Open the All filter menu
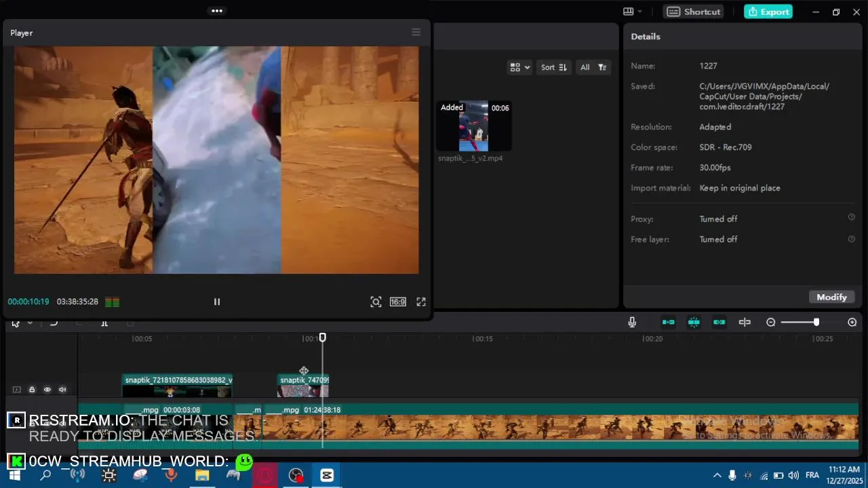868x488 pixels. (593, 67)
